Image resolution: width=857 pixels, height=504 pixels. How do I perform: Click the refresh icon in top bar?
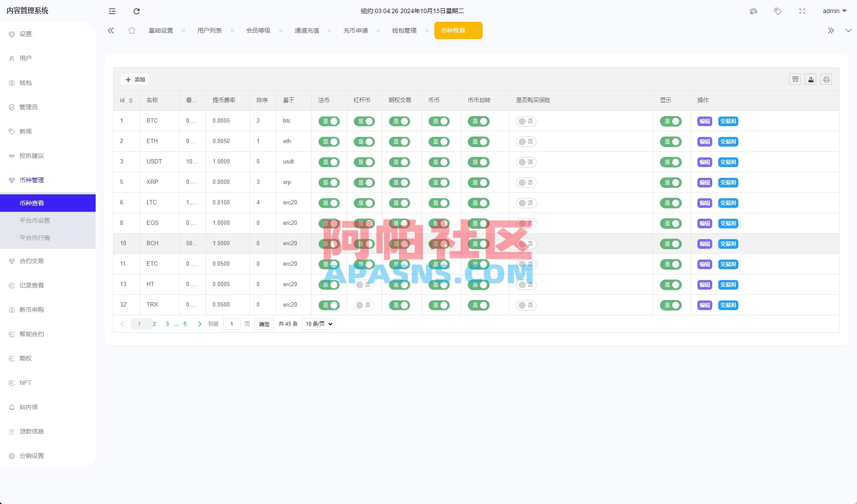[x=137, y=11]
